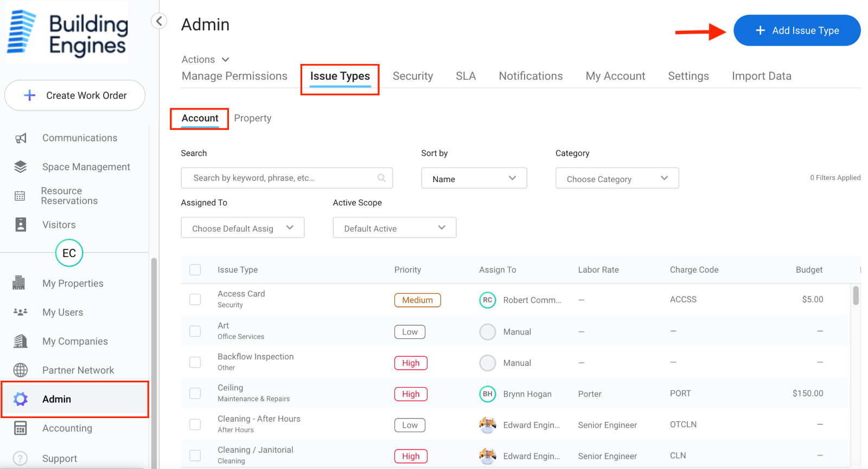
Task: Click the search magnifier icon
Action: [381, 178]
